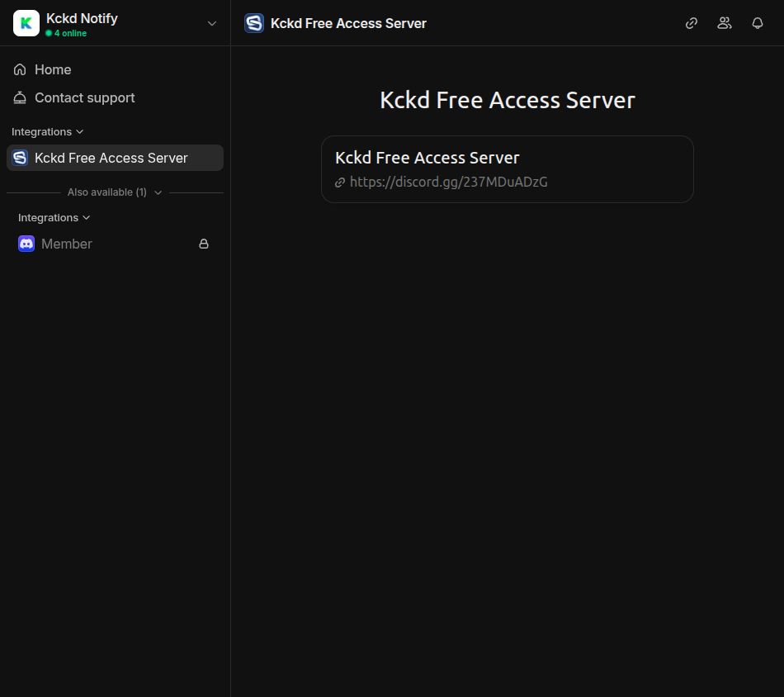Open Contact support in the sidebar
The height and width of the screenshot is (697, 784).
[x=115, y=97]
